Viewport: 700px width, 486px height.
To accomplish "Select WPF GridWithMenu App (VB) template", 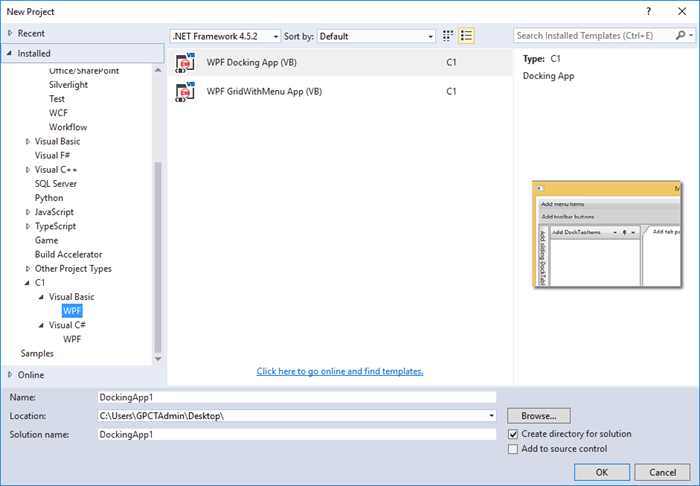I will click(x=340, y=91).
